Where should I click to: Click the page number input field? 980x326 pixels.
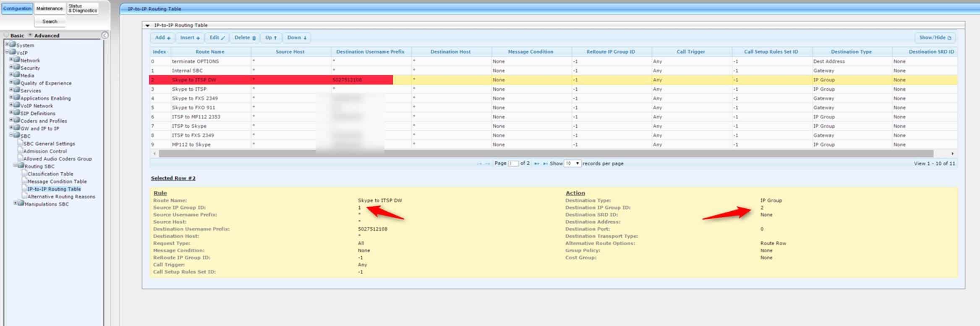513,163
